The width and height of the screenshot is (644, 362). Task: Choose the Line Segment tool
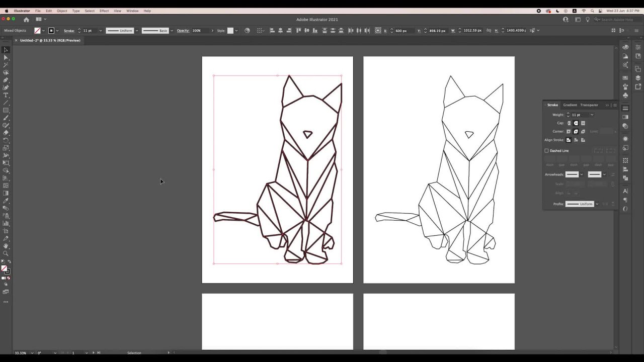coord(6,103)
